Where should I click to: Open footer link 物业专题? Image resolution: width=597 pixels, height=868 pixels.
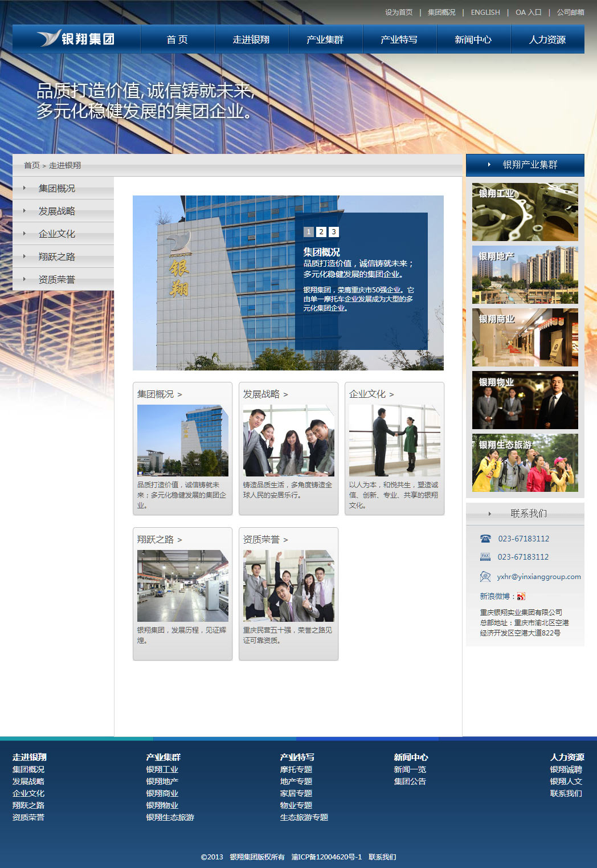pyautogui.click(x=296, y=805)
